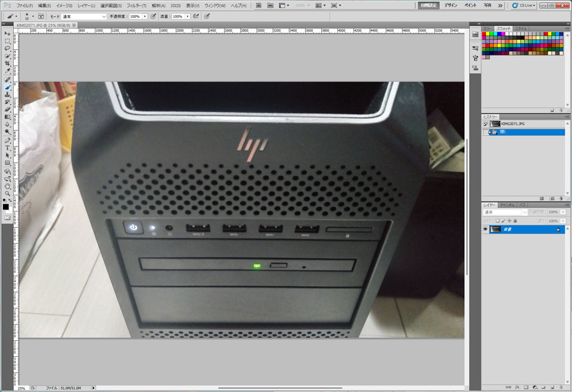Open the brush preset picker arrow
This screenshot has height=392, width=572.
(x=33, y=17)
